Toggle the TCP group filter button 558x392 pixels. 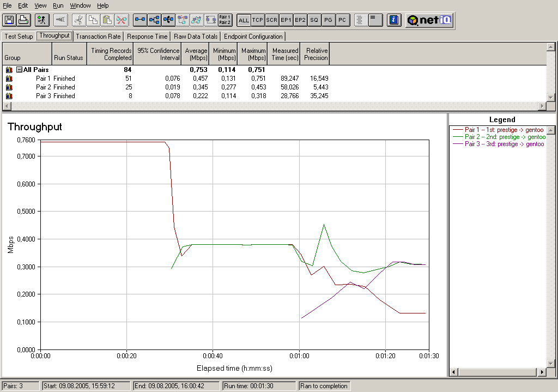[258, 20]
